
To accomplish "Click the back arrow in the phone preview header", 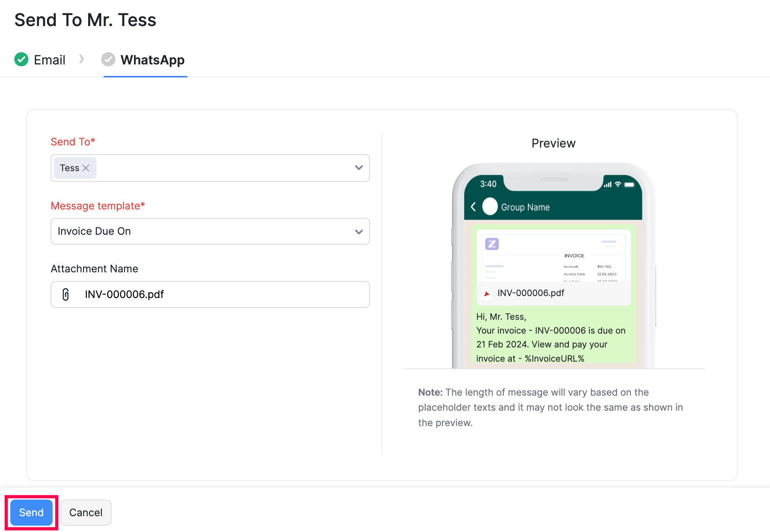I will [473, 206].
